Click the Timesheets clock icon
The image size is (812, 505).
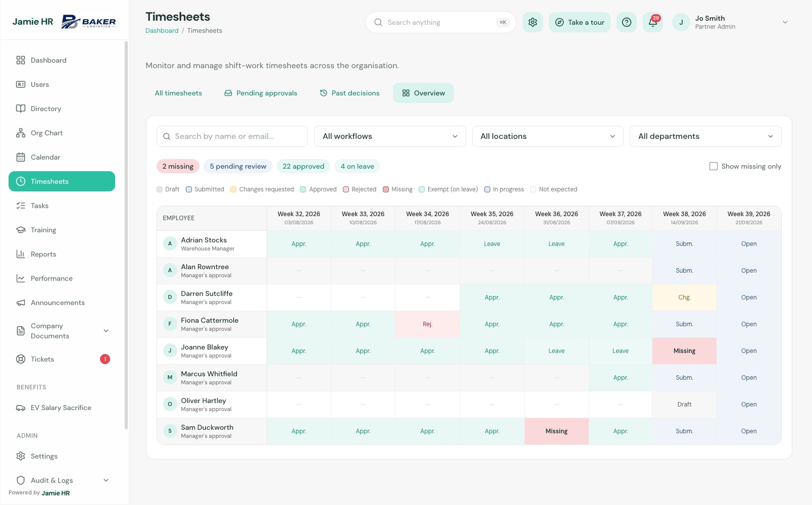pos(21,181)
